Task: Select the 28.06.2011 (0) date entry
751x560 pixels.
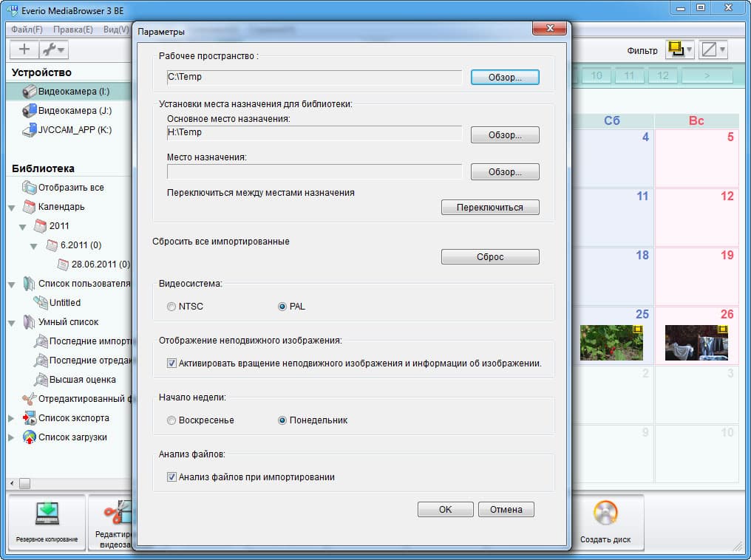Action: (x=94, y=264)
